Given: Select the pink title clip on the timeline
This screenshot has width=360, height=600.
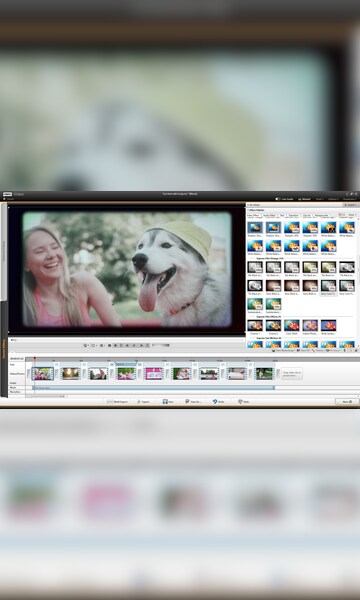Looking at the screenshot, I should pos(154,373).
